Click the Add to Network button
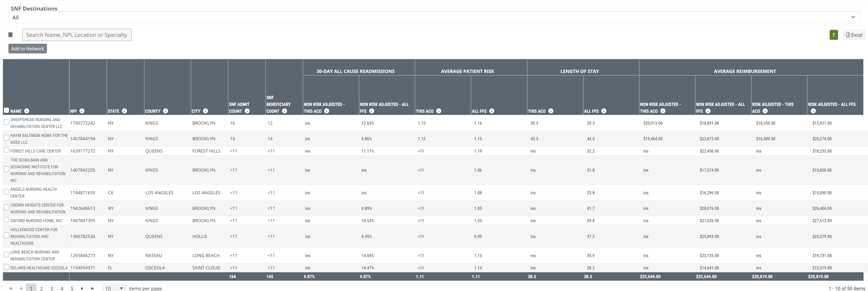868x291 pixels. pyautogui.click(x=28, y=49)
